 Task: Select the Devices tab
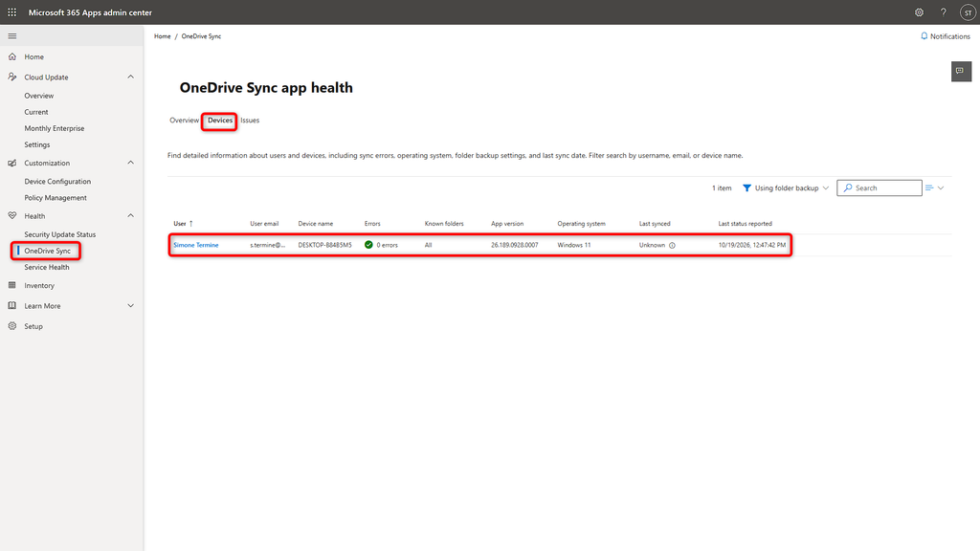(220, 120)
